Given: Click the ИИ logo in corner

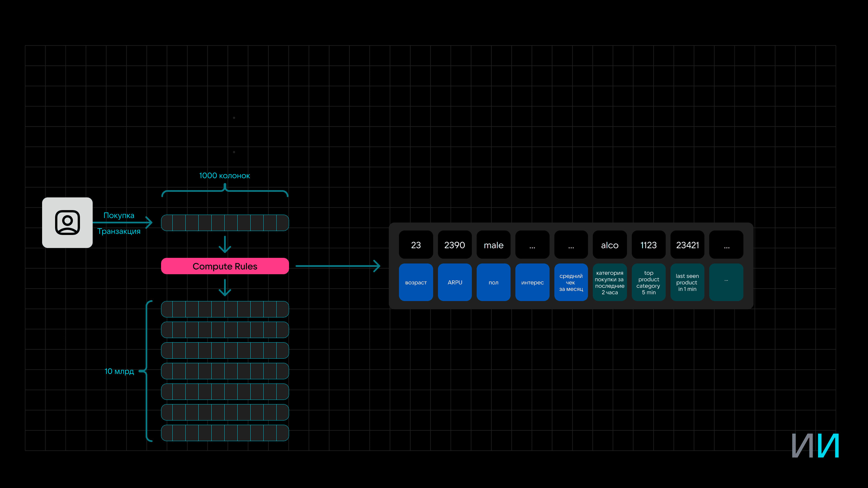Looking at the screenshot, I should point(815,445).
